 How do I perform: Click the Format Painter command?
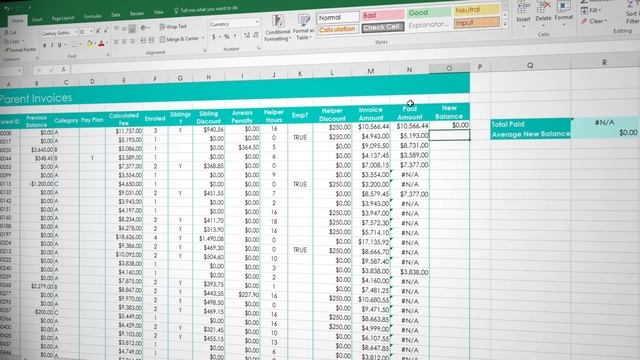20,50
